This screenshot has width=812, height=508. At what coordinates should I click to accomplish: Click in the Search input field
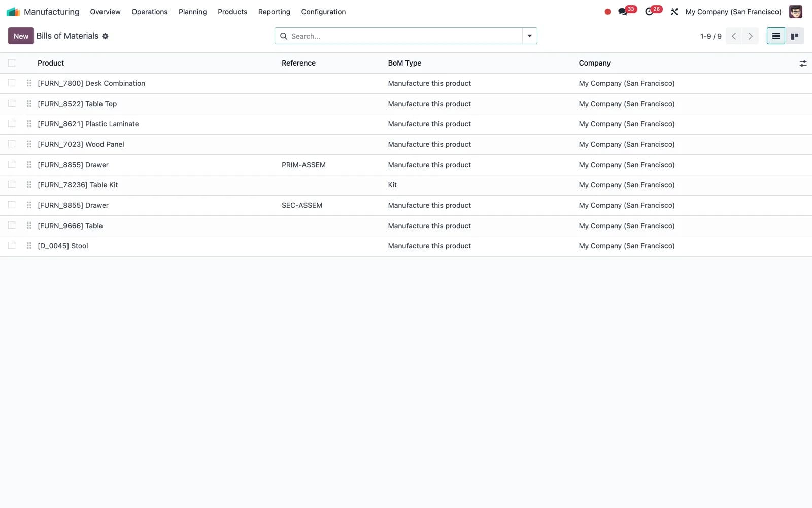coord(405,36)
